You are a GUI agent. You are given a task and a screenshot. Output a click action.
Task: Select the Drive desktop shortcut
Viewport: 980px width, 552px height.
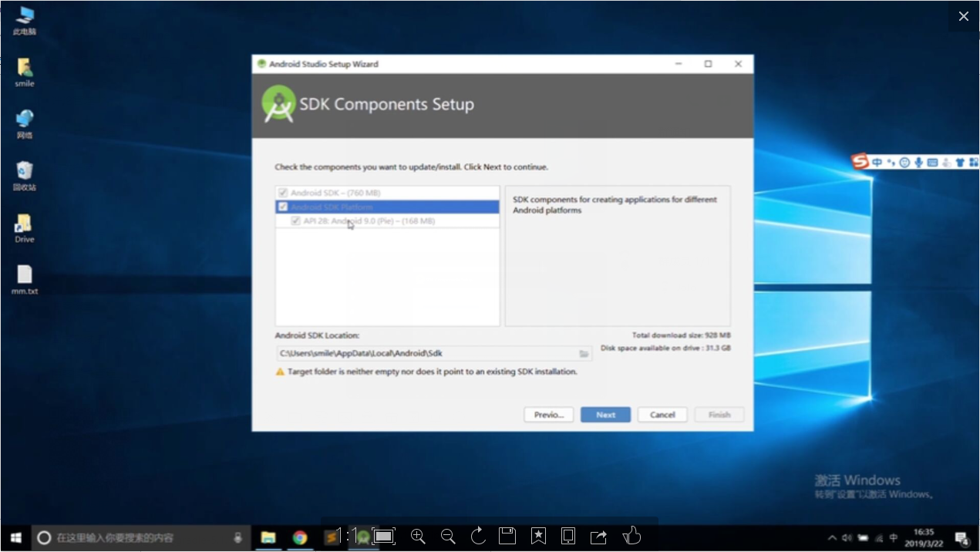point(25,228)
